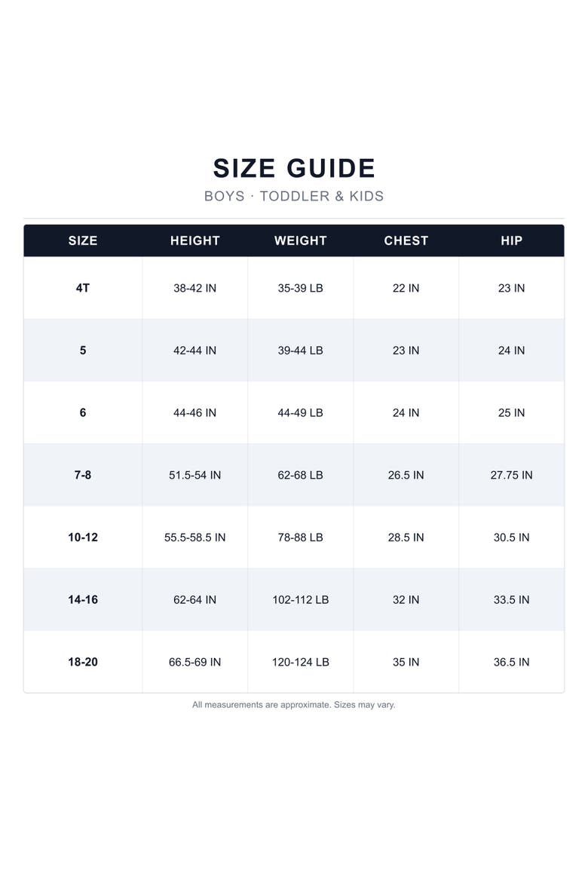Click the HIP column header
Screen dimensions: 588x882
coord(511,240)
